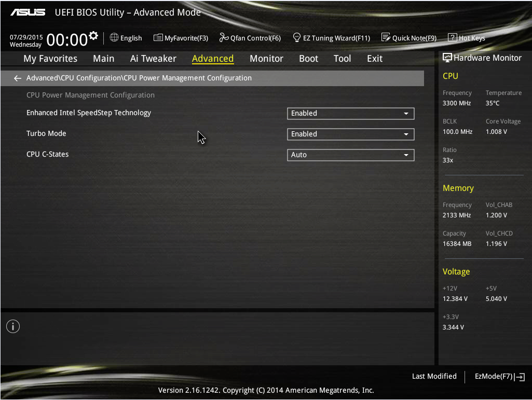Click the date 07/29/2015
The height and width of the screenshot is (400, 532).
pyautogui.click(x=26, y=37)
